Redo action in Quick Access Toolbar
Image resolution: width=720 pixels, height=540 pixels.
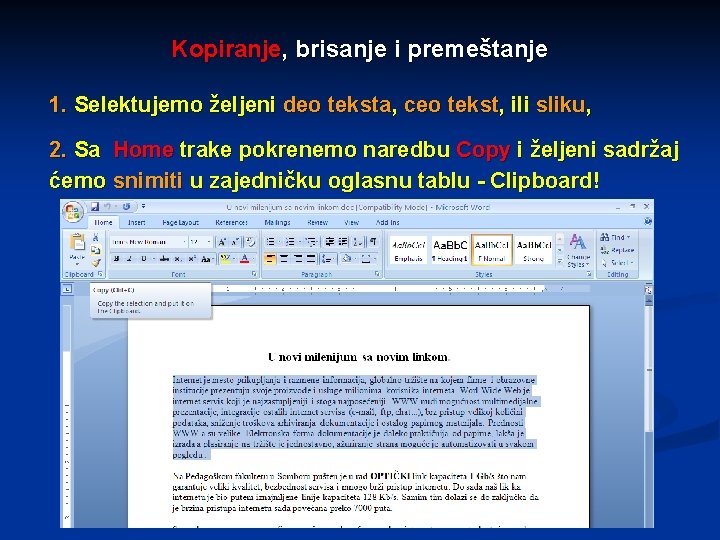coord(126,207)
